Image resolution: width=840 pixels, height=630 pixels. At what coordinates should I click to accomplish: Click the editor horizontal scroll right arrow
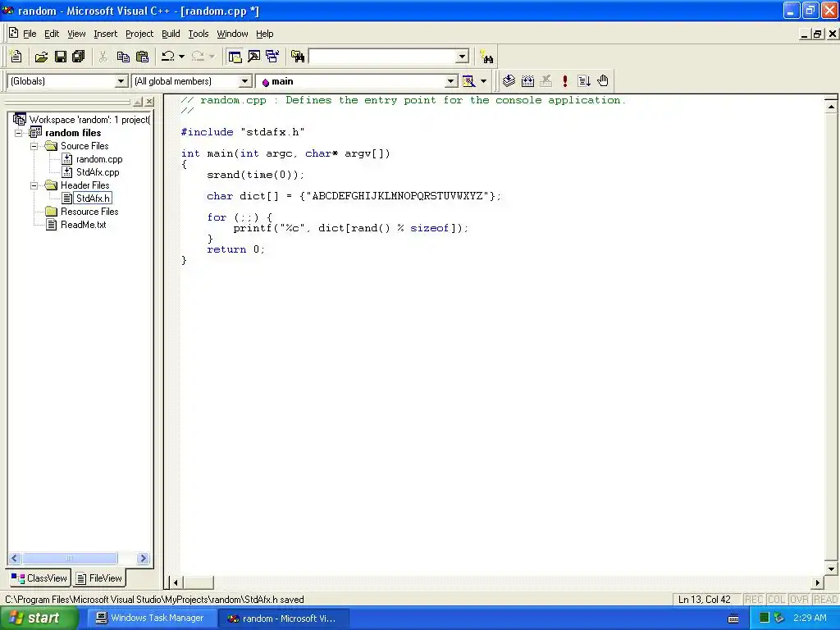(818, 582)
